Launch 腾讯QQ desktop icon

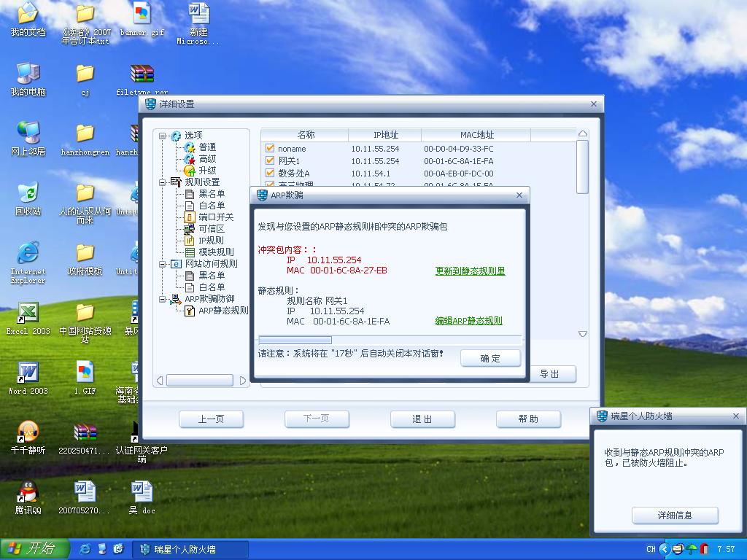point(28,497)
